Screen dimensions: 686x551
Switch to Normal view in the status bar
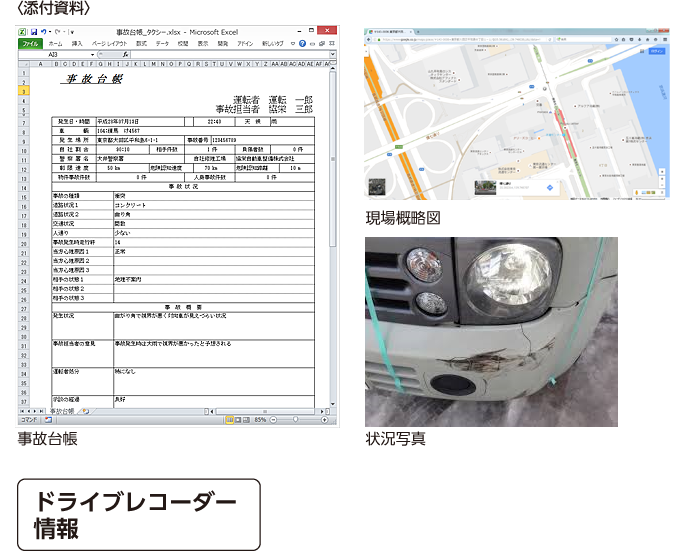coord(230,420)
